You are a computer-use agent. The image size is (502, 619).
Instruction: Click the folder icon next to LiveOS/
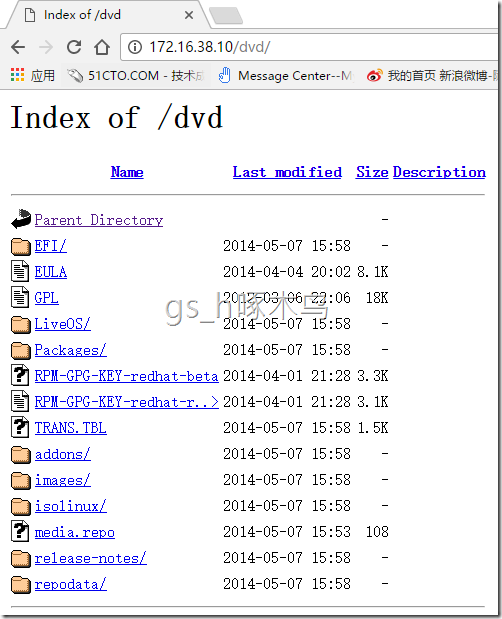tap(21, 325)
